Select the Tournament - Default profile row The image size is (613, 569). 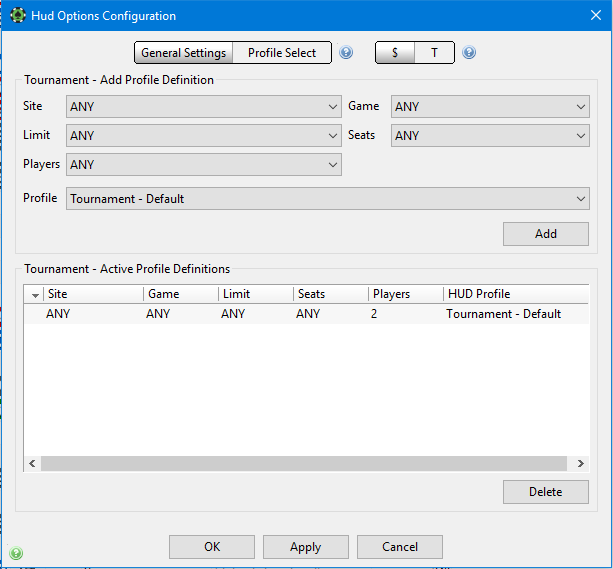pos(306,314)
